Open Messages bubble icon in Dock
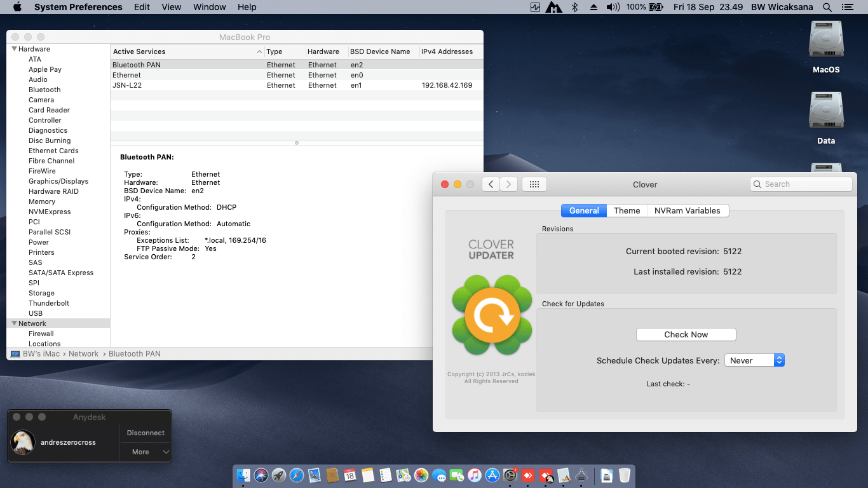This screenshot has width=868, height=488. 438,475
